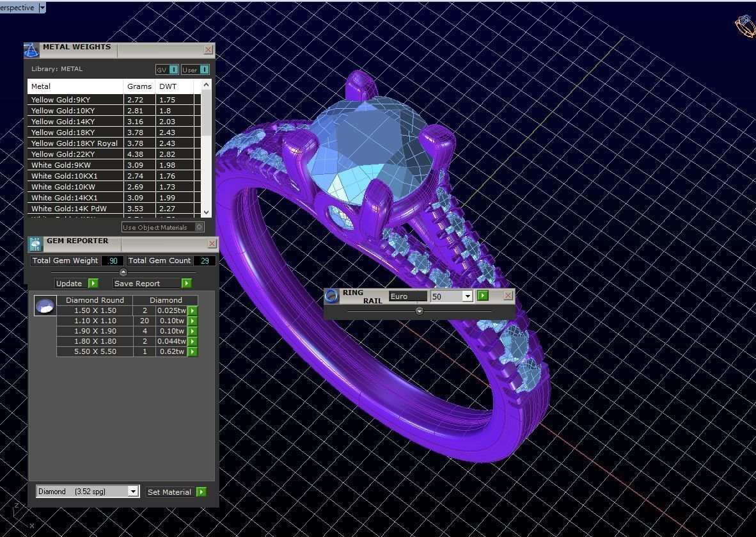Toggle the User library switch
Viewport: 756px width, 537px height.
click(x=204, y=70)
